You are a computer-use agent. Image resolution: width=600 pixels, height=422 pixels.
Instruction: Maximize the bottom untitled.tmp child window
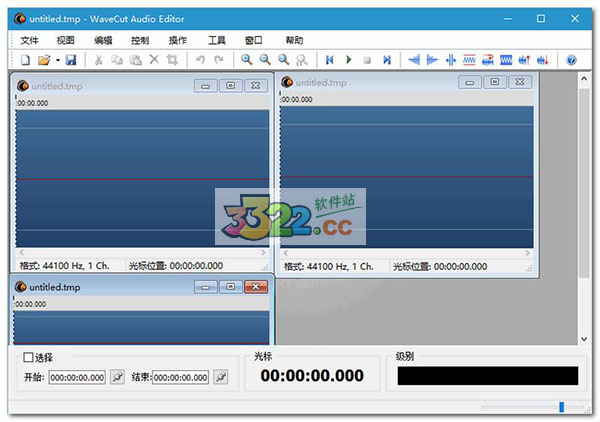point(230,287)
